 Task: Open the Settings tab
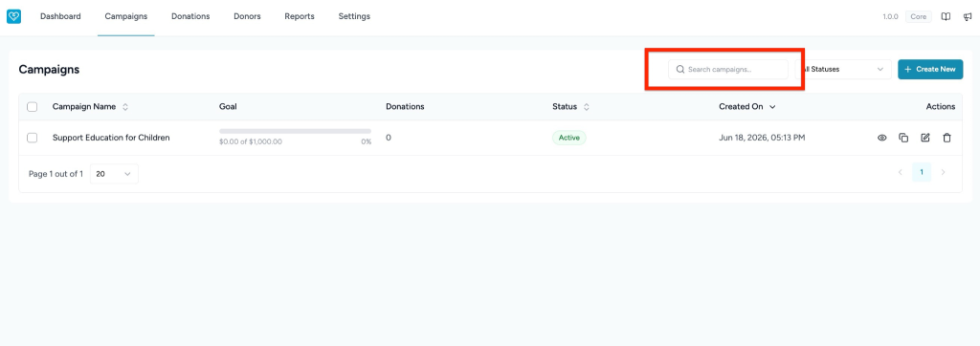pyautogui.click(x=354, y=16)
